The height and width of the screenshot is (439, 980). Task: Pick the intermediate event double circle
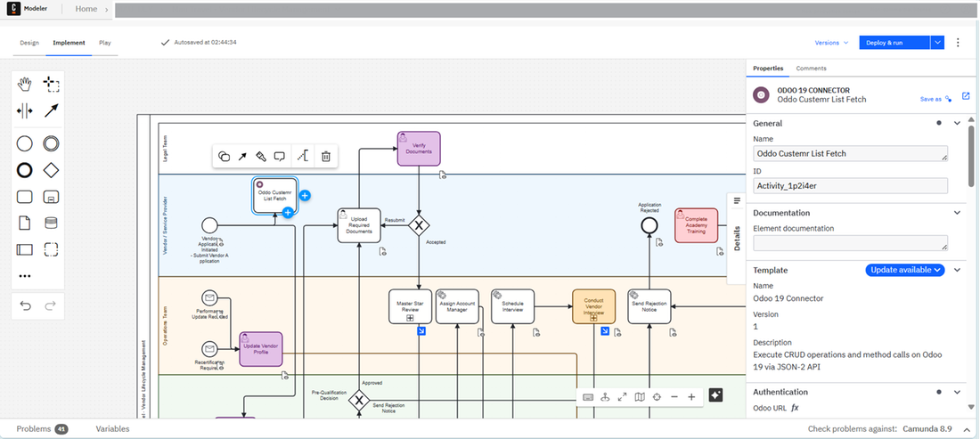click(x=52, y=143)
